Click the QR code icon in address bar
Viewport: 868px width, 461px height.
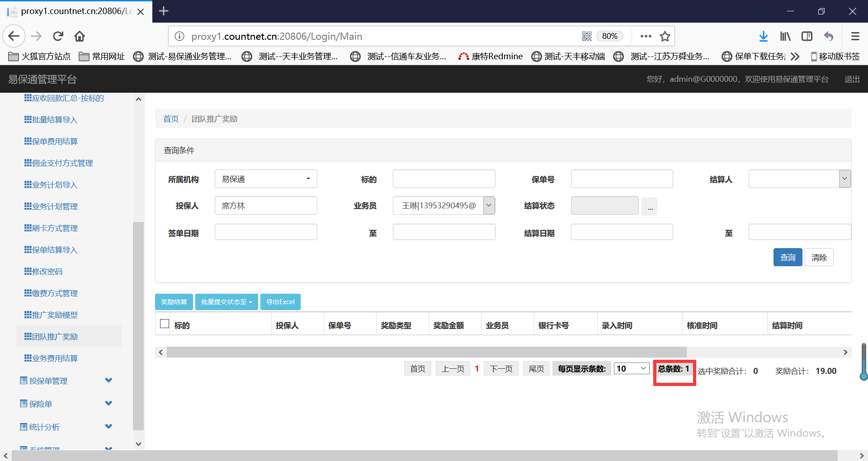tap(586, 36)
